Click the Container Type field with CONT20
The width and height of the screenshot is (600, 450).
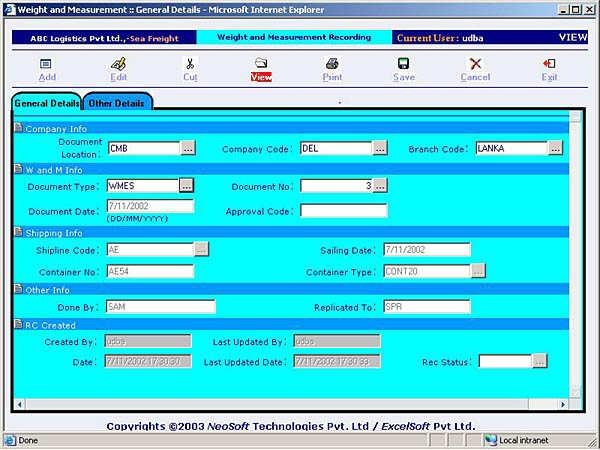(427, 271)
